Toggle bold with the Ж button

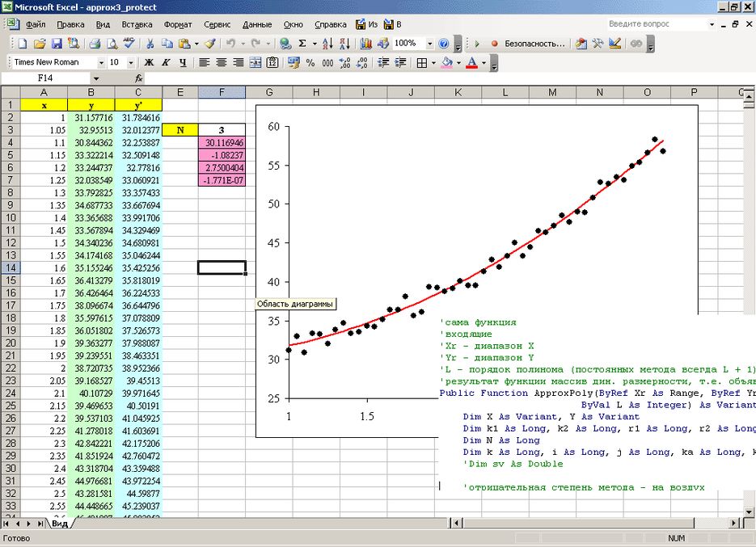149,63
